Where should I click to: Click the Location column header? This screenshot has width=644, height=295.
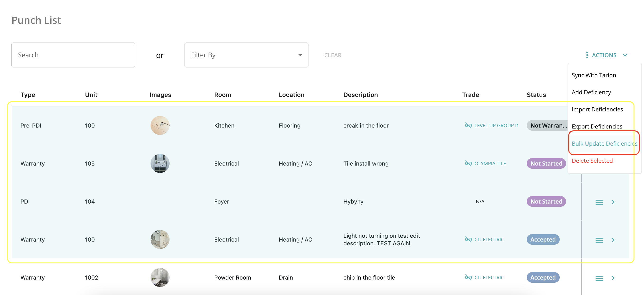292,95
